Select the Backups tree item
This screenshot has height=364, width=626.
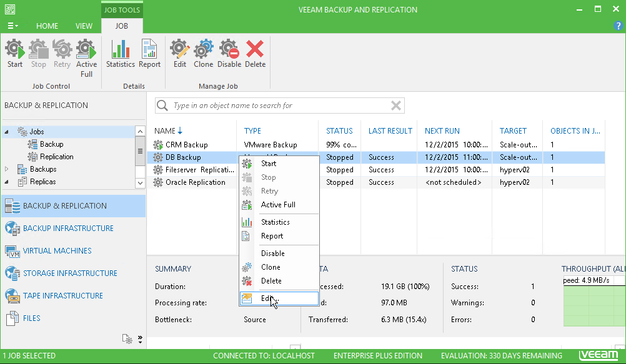pos(43,169)
